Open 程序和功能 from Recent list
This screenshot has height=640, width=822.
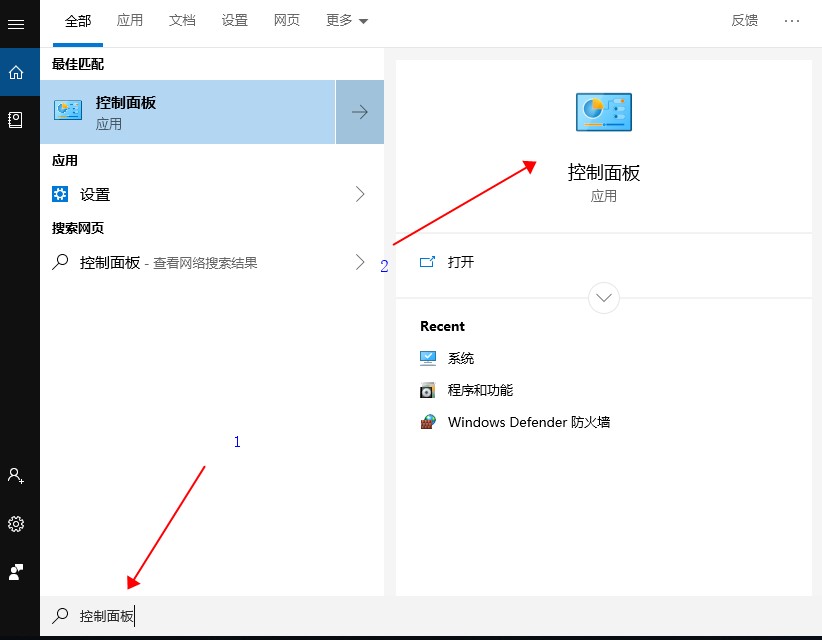point(480,390)
